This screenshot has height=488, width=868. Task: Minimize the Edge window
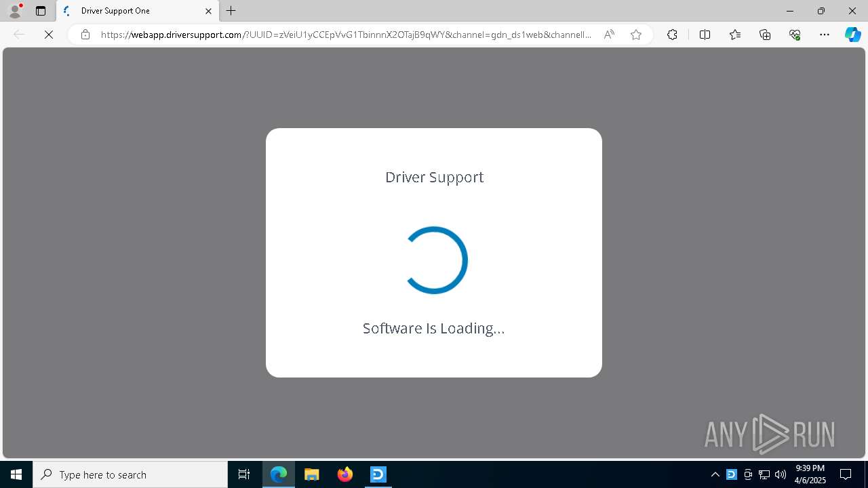[790, 11]
